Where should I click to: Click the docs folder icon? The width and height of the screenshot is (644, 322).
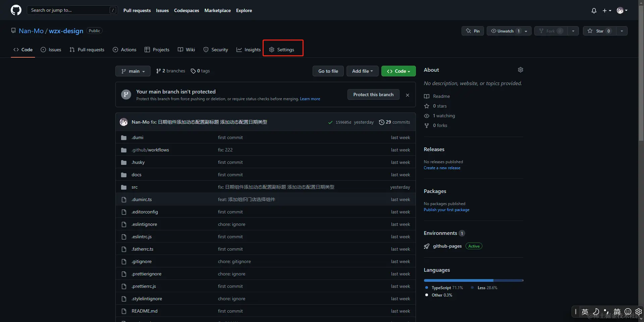point(124,175)
